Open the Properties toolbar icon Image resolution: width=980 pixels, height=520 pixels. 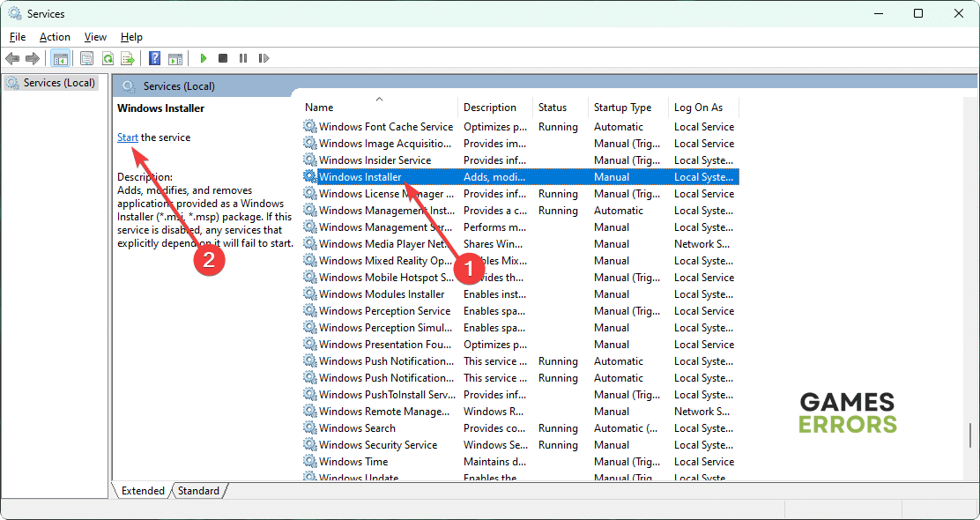click(x=86, y=58)
